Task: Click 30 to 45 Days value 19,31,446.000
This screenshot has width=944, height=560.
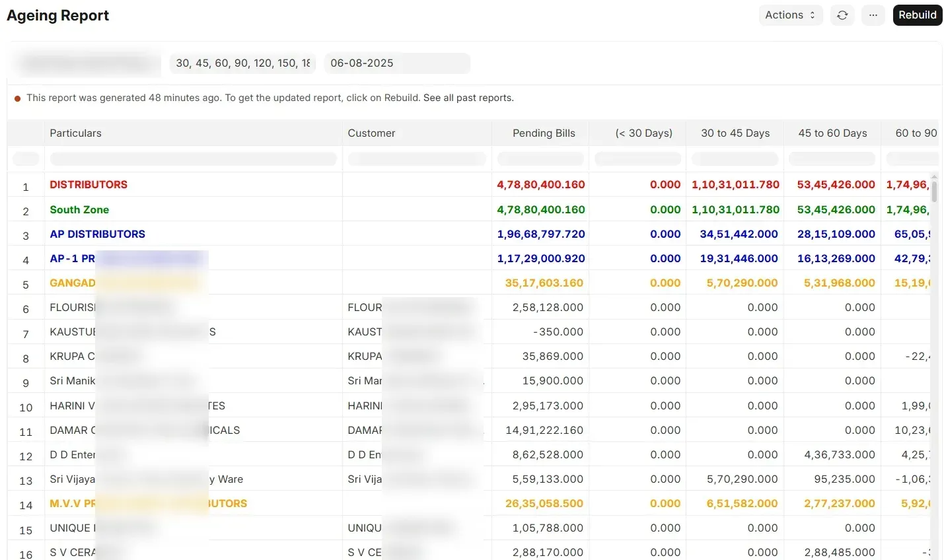Action: [x=739, y=258]
